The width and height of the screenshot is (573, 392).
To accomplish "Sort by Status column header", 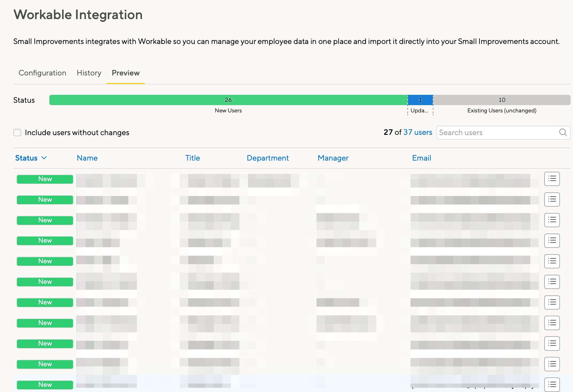I will (x=26, y=158).
